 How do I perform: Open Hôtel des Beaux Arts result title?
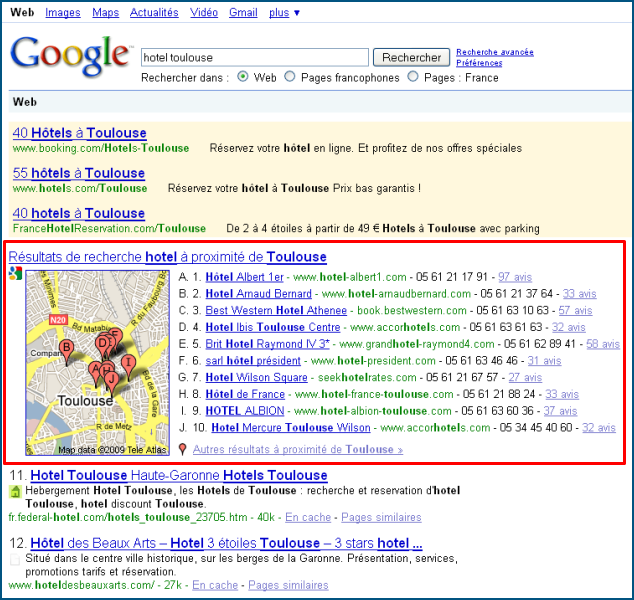(x=226, y=543)
